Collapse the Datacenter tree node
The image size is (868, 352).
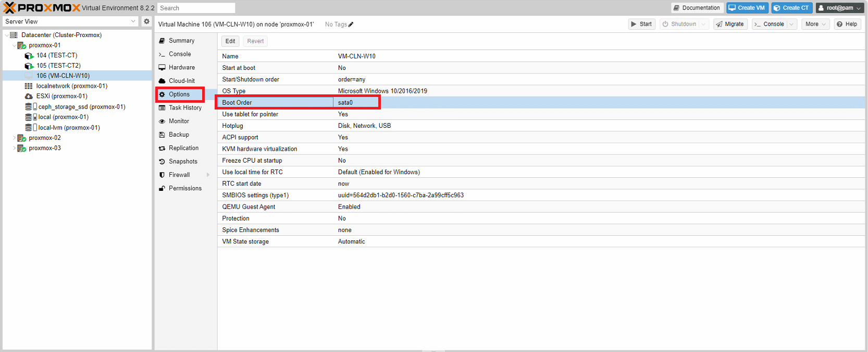click(7, 35)
